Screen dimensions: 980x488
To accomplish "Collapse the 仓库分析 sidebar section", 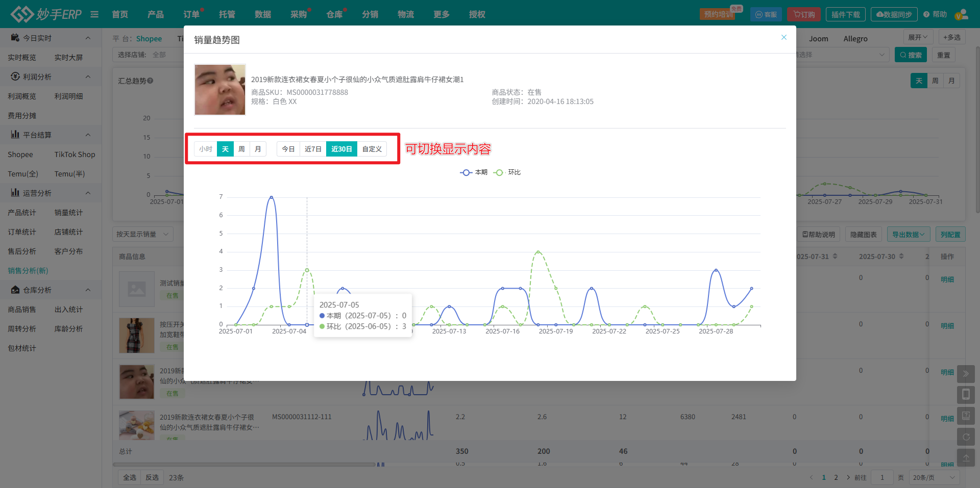I will [x=88, y=290].
